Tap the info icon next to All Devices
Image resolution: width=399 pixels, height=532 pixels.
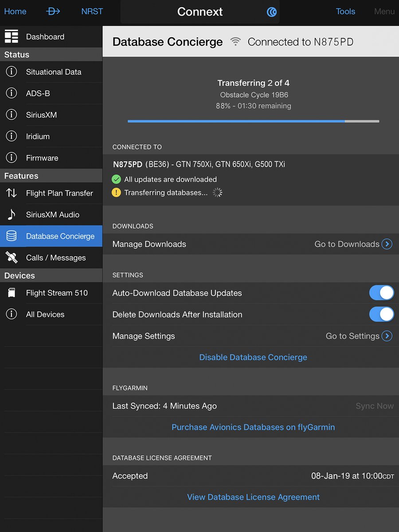(12, 314)
